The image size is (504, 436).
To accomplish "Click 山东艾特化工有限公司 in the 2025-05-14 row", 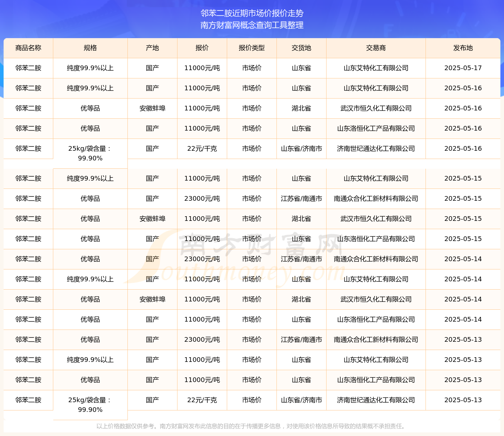I will pyautogui.click(x=376, y=279).
